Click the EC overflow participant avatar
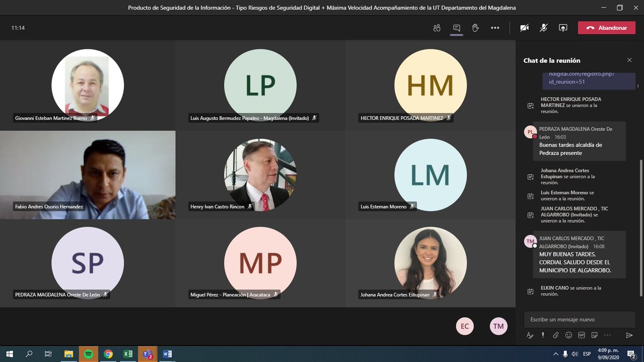This screenshot has height=362, width=644. (465, 326)
